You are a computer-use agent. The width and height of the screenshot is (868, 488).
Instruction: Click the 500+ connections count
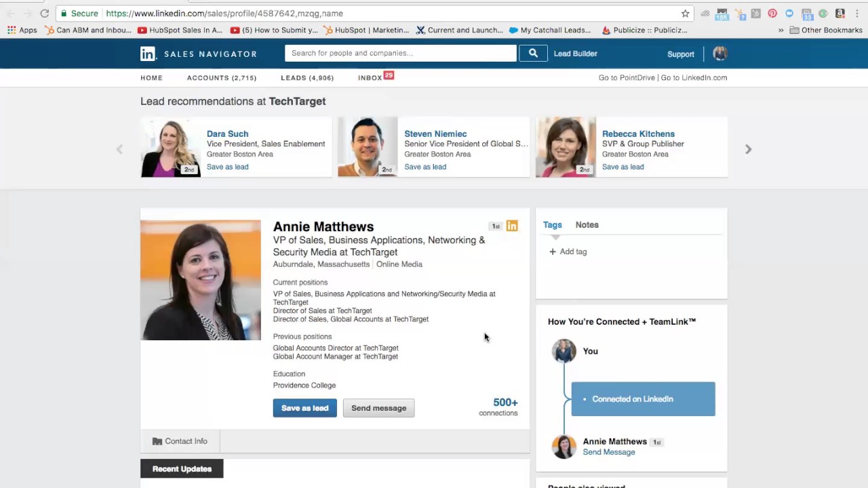pos(498,407)
